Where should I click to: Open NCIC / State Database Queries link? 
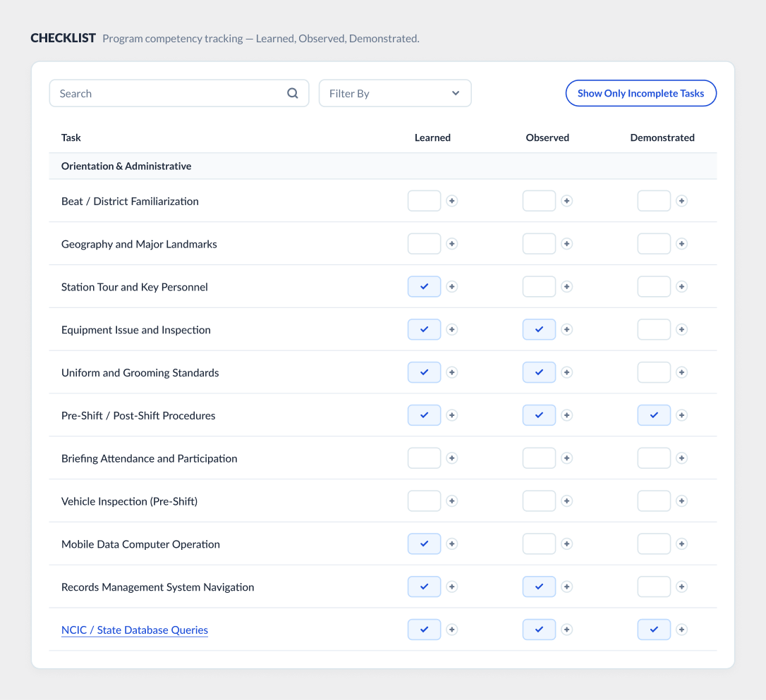pyautogui.click(x=134, y=630)
